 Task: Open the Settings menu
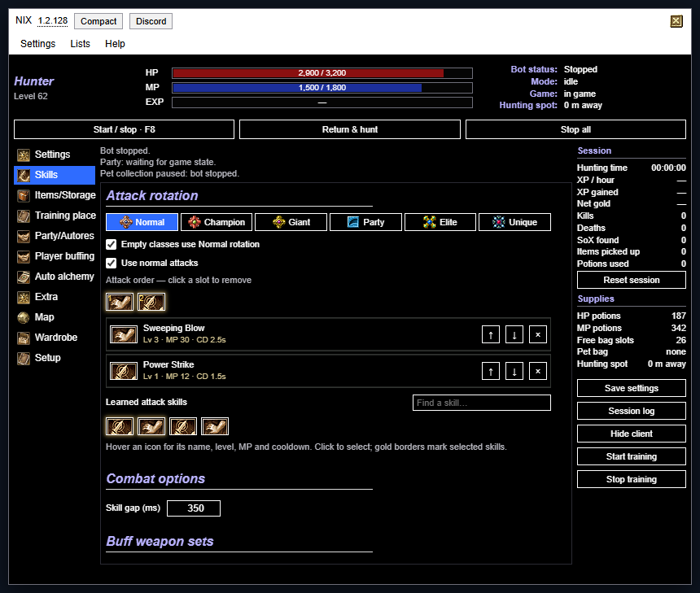(38, 44)
